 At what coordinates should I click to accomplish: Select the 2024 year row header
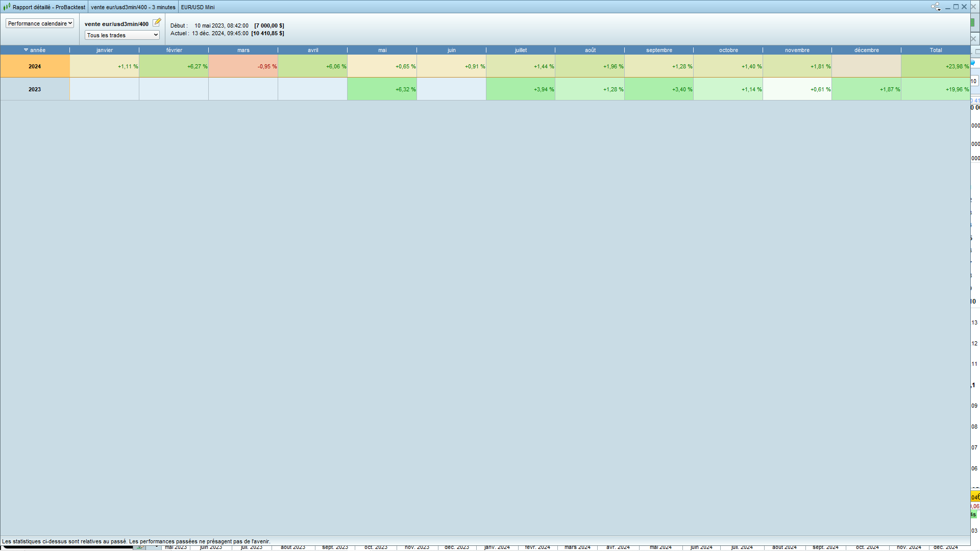(x=35, y=66)
